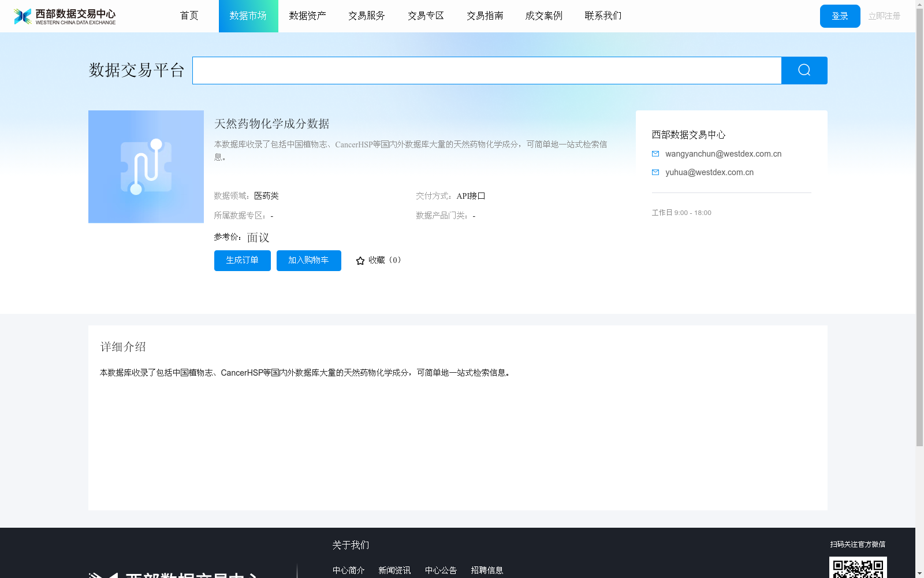
Task: Click the 面议 reference price text
Action: click(x=258, y=238)
